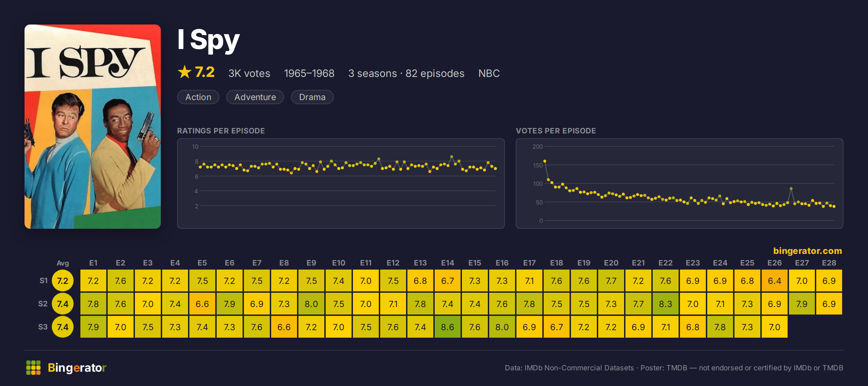
Task: Click the E14 column header
Action: tap(448, 263)
